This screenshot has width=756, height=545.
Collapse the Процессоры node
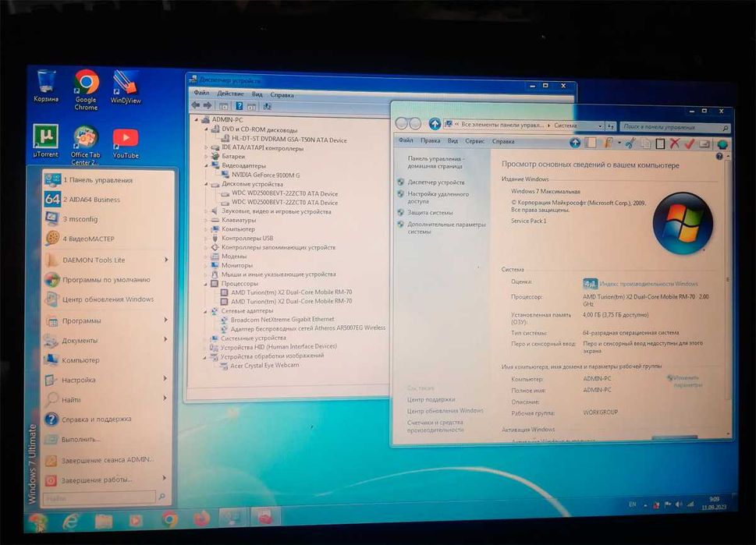[x=206, y=284]
